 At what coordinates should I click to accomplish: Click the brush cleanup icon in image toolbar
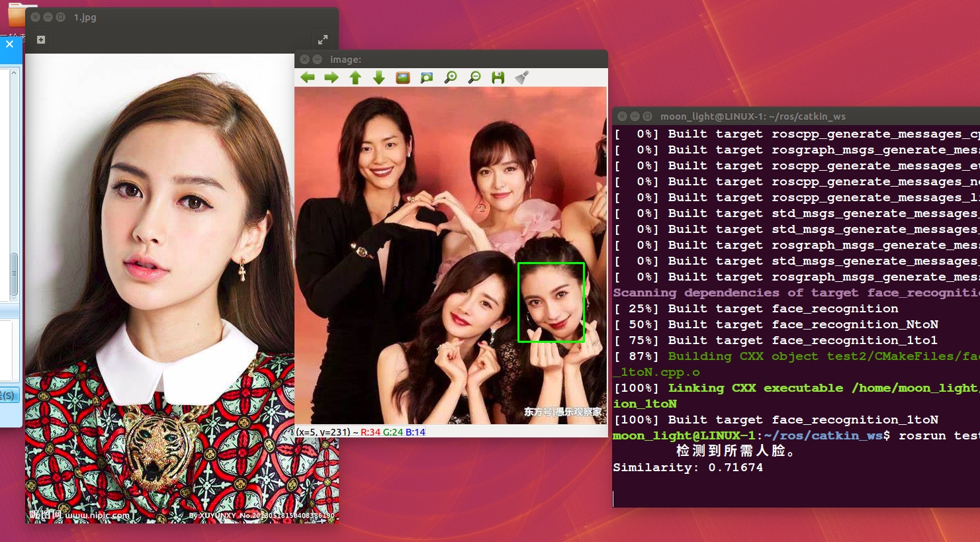[x=521, y=77]
